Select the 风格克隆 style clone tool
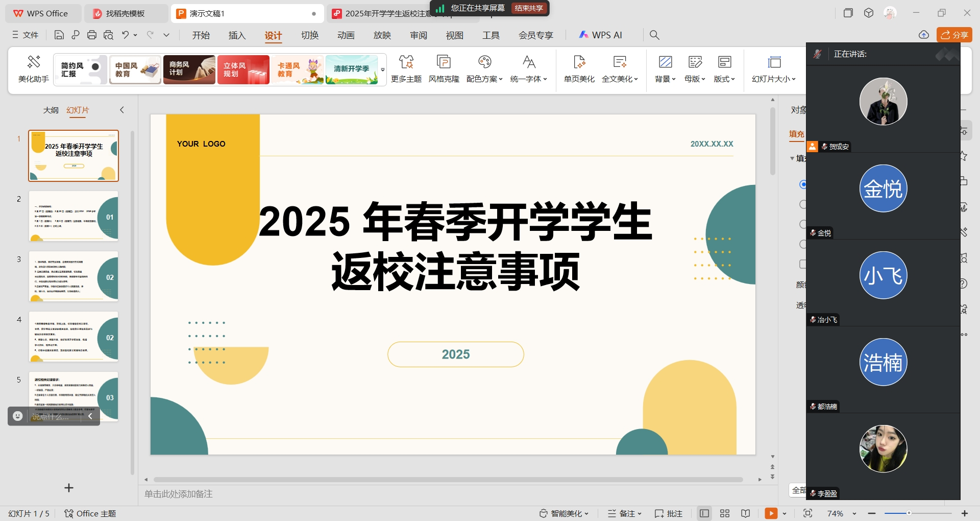This screenshot has height=521, width=980. 444,69
